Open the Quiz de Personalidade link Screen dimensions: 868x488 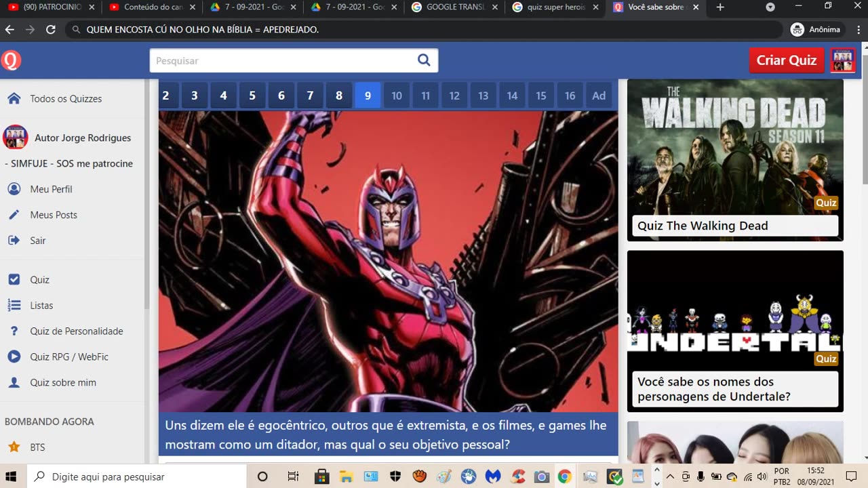(x=77, y=331)
